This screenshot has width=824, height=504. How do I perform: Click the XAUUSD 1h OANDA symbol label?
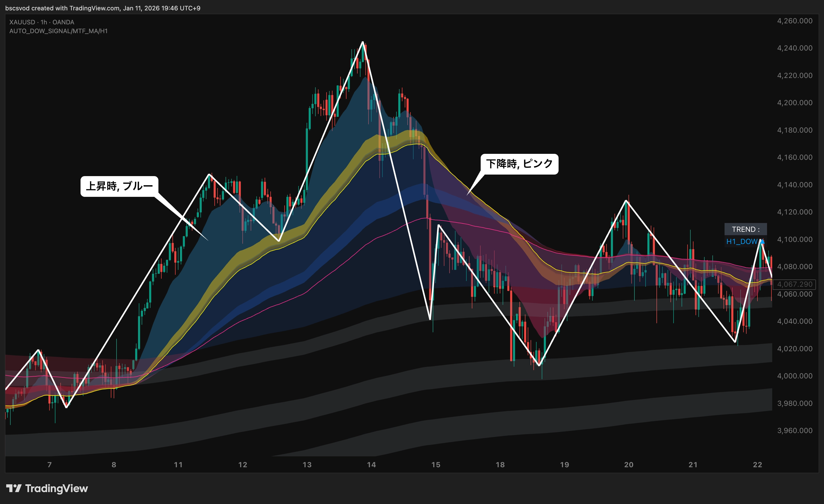coord(42,22)
